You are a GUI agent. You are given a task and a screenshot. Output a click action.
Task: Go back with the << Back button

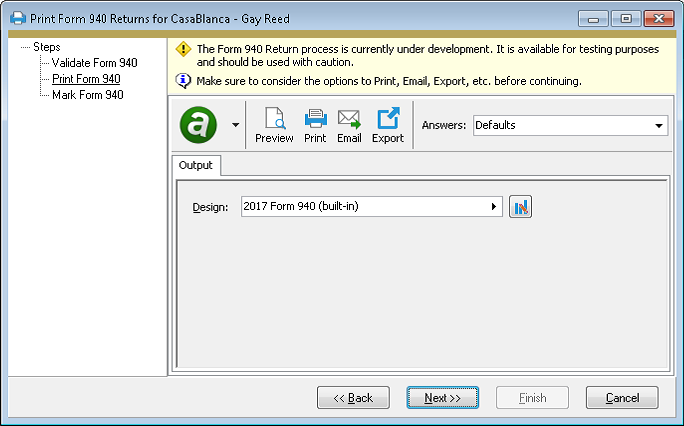click(353, 398)
